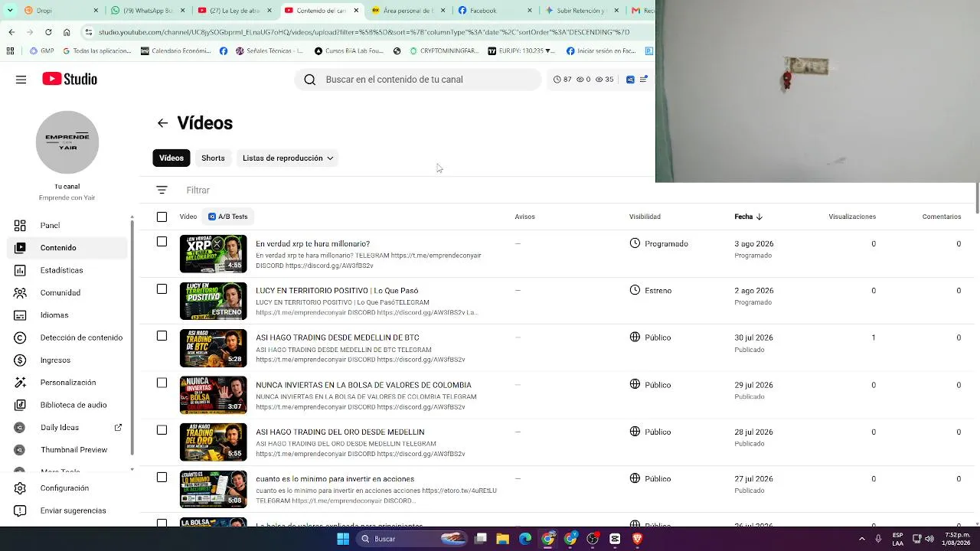Open the filter icon next to Filtrar

tap(162, 190)
